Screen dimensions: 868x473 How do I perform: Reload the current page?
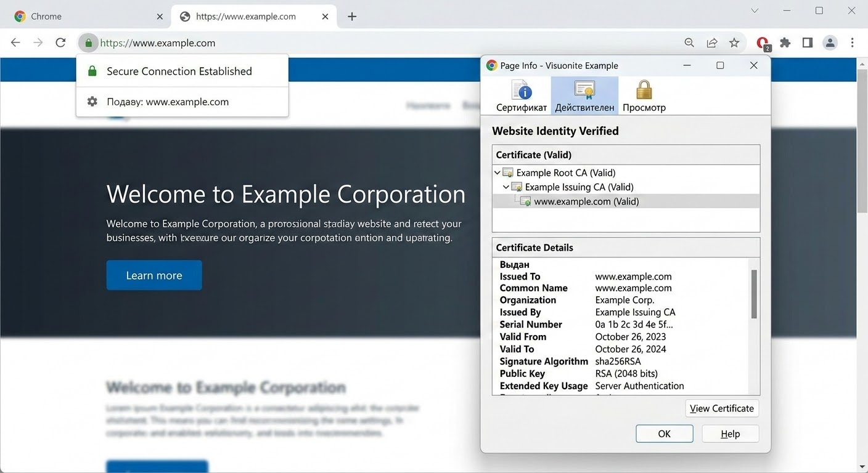pyautogui.click(x=60, y=42)
